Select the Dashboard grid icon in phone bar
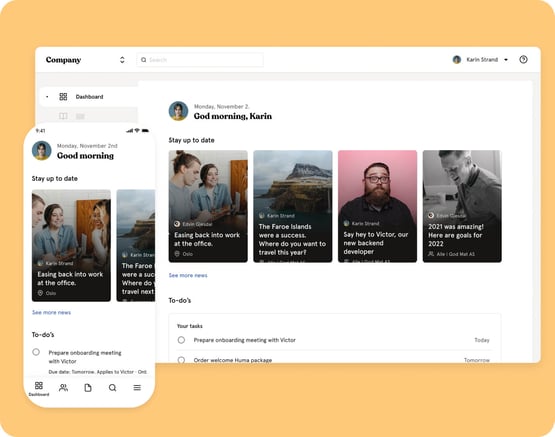Screen dimensions: 555x437 point(39,386)
